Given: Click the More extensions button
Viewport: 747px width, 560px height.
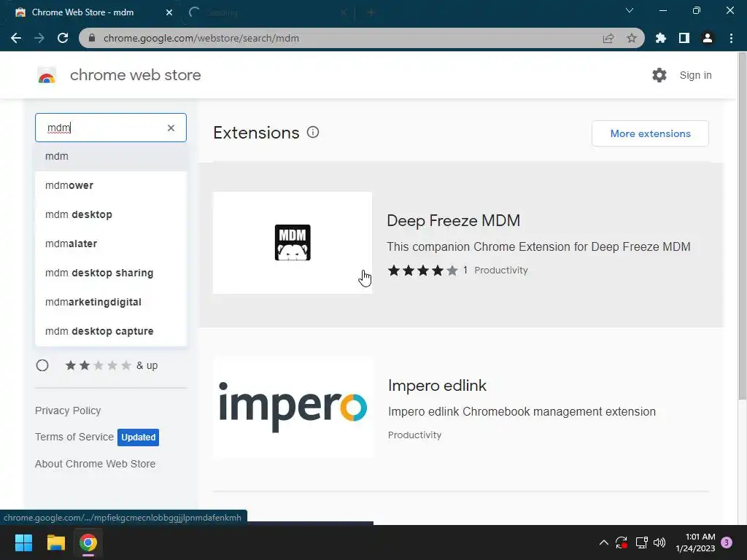Looking at the screenshot, I should click(x=650, y=133).
